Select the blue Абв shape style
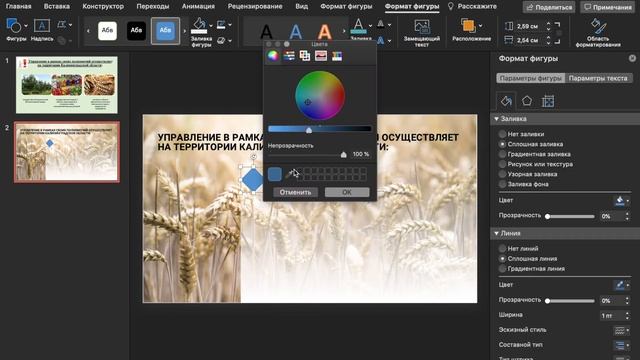 point(165,31)
